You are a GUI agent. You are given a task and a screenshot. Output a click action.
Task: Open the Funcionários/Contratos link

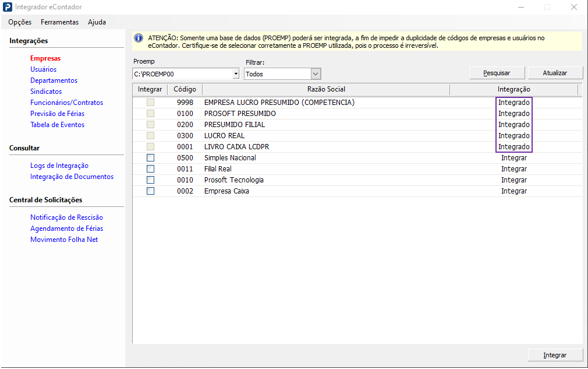coord(66,103)
